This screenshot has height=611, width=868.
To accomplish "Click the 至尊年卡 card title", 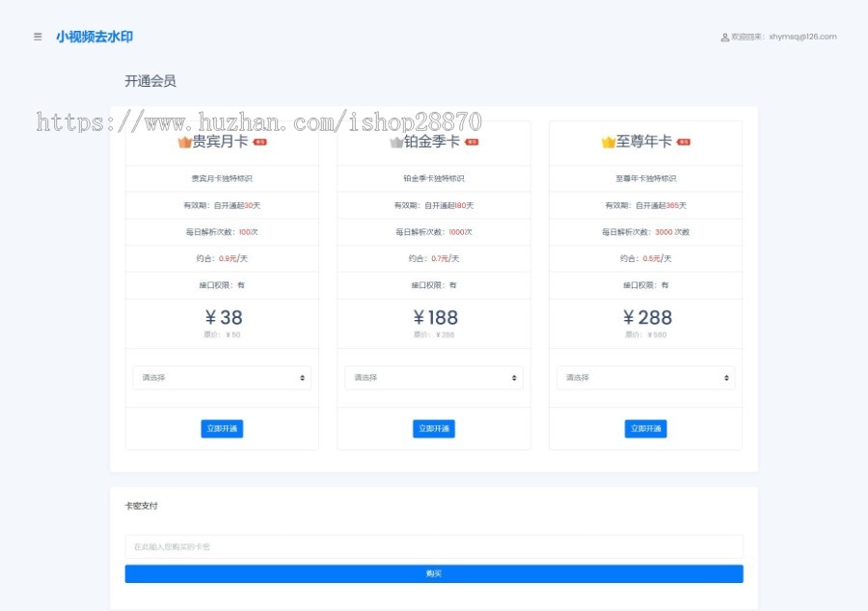I will pos(644,142).
